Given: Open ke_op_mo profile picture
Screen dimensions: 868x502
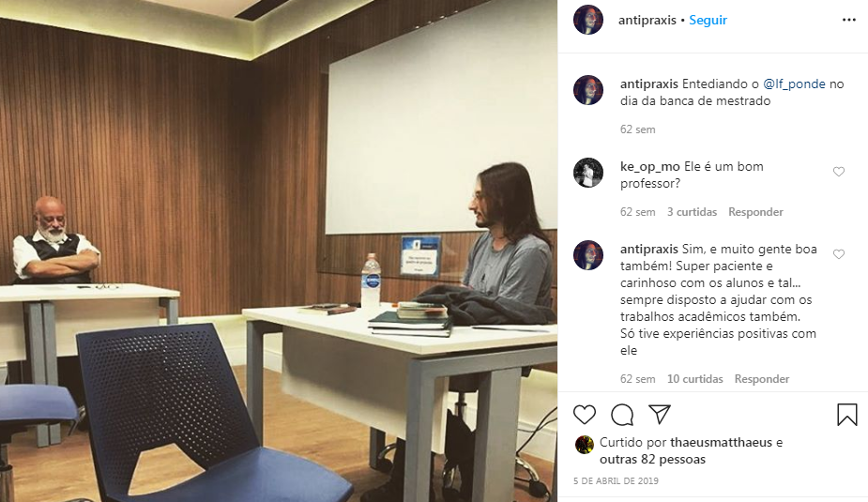Looking at the screenshot, I should (587, 173).
